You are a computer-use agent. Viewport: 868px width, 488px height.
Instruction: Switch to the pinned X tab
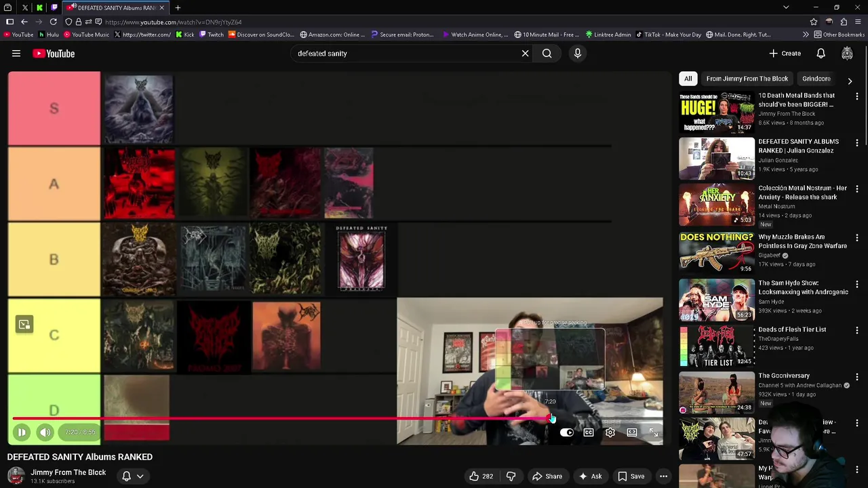pyautogui.click(x=25, y=7)
